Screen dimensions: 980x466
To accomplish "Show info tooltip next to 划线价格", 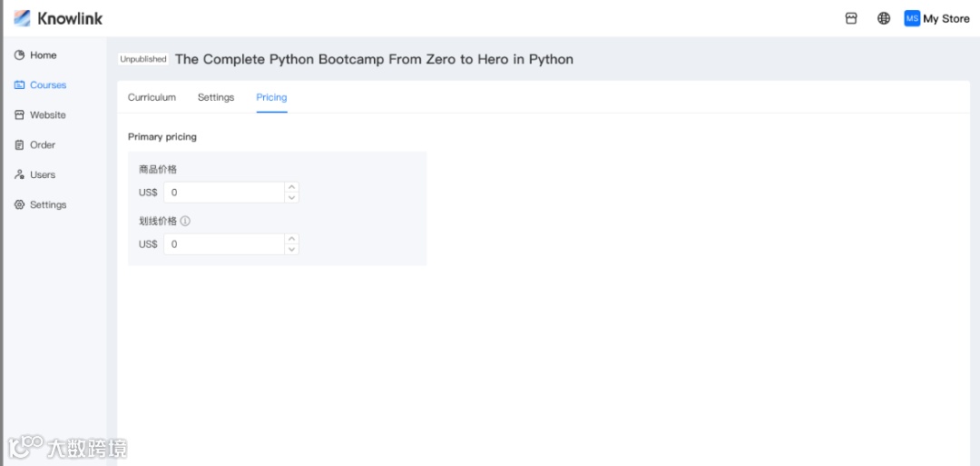I will [x=185, y=221].
